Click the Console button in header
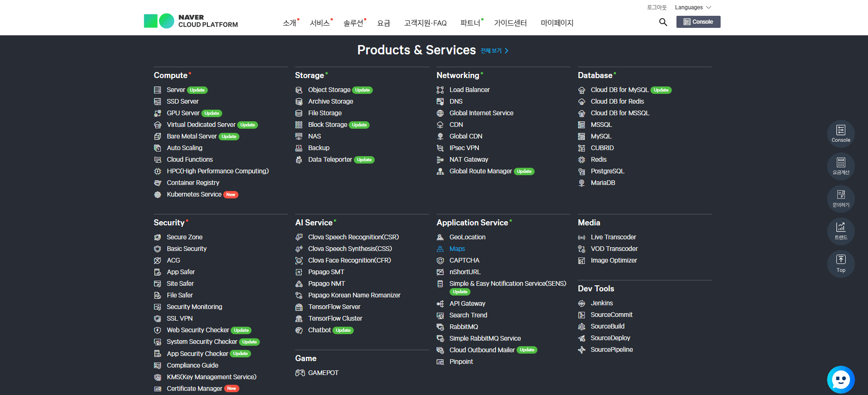Image resolution: width=868 pixels, height=395 pixels. [x=698, y=22]
